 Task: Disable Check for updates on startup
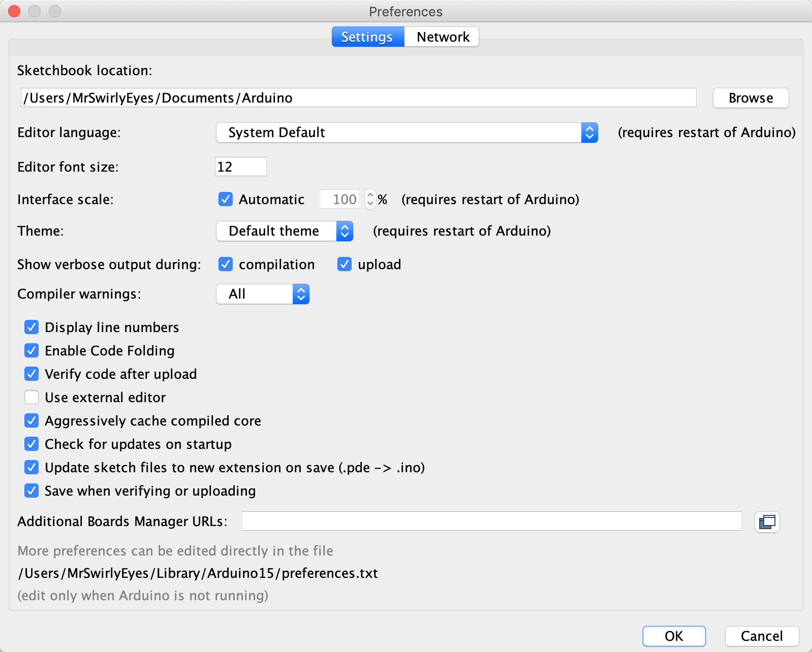[32, 444]
